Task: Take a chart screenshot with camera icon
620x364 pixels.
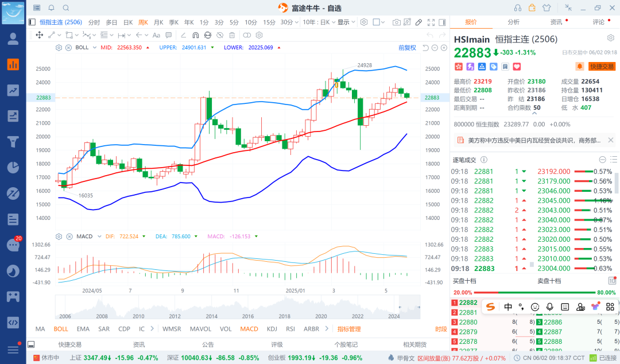Action: [396, 22]
